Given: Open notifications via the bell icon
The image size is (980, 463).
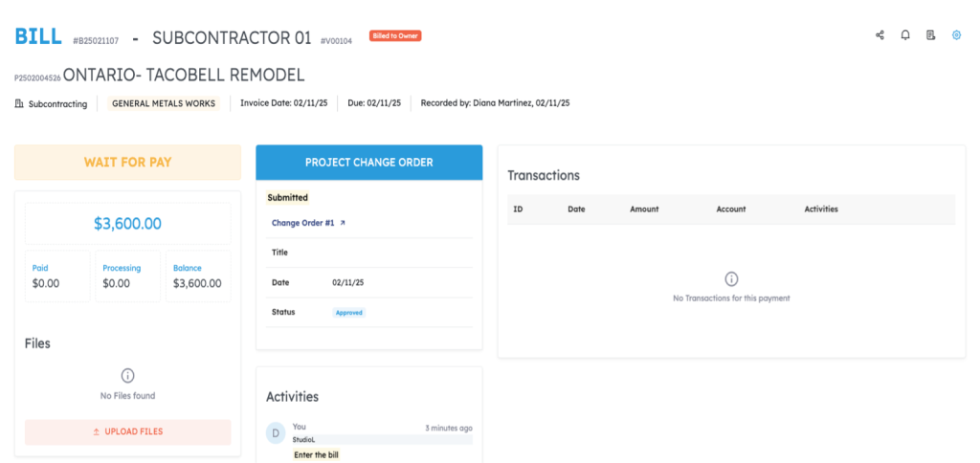Looking at the screenshot, I should 905,35.
